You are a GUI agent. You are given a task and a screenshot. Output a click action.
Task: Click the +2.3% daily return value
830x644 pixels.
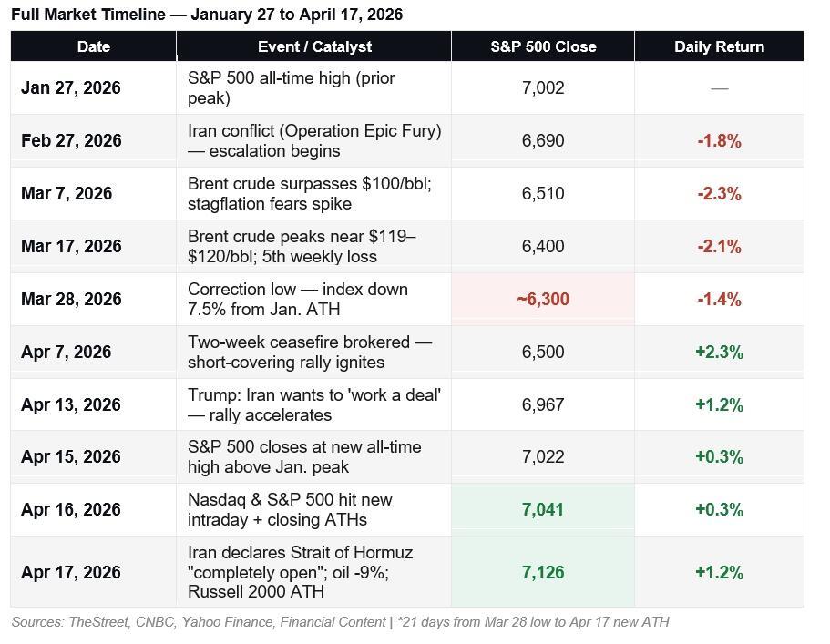tap(719, 353)
